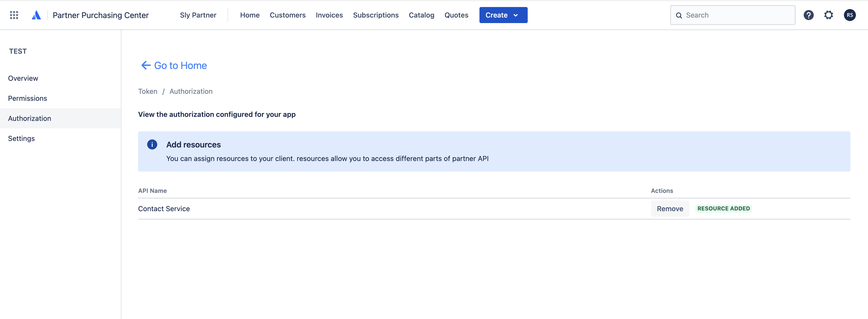
Task: Click the Atlassian logo icon
Action: [36, 15]
